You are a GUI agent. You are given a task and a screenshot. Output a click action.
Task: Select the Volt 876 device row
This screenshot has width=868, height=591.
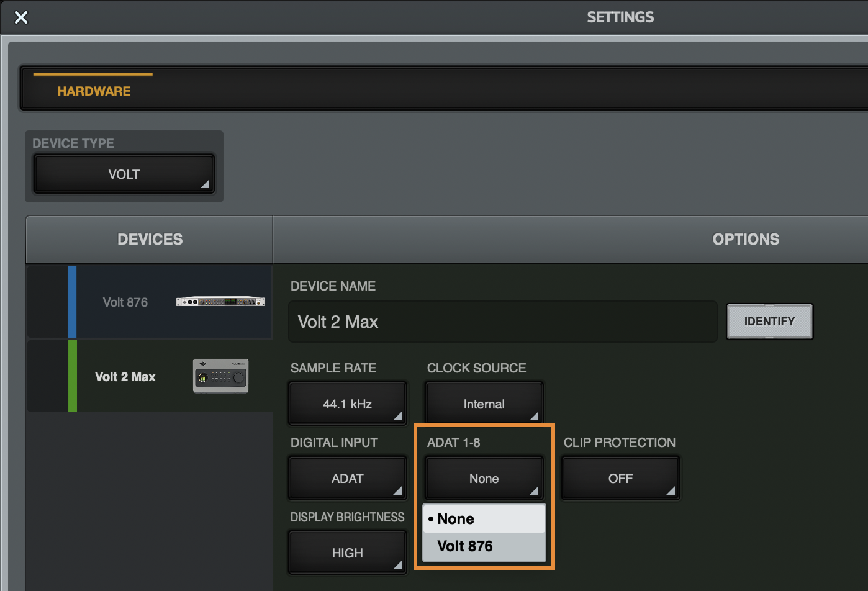click(x=150, y=302)
